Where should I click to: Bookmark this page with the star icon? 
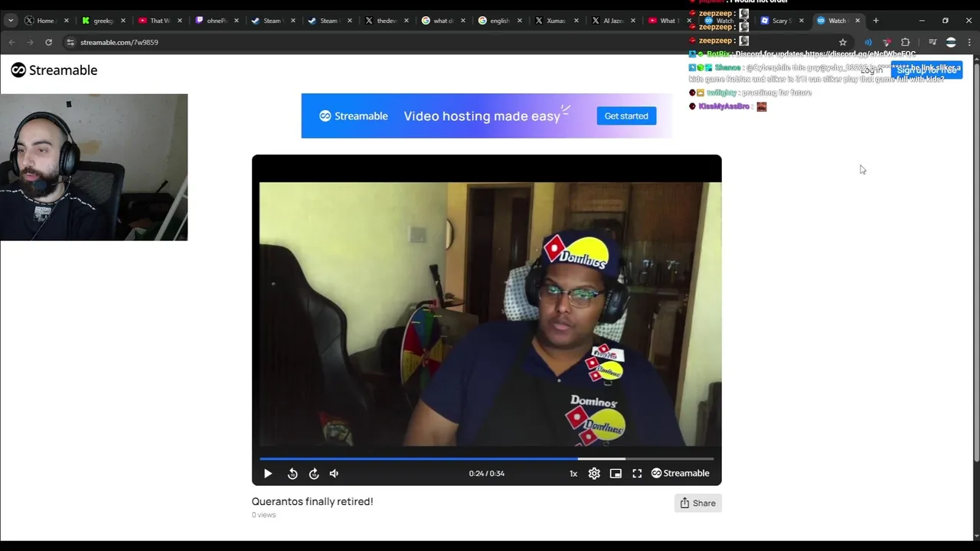pos(843,42)
